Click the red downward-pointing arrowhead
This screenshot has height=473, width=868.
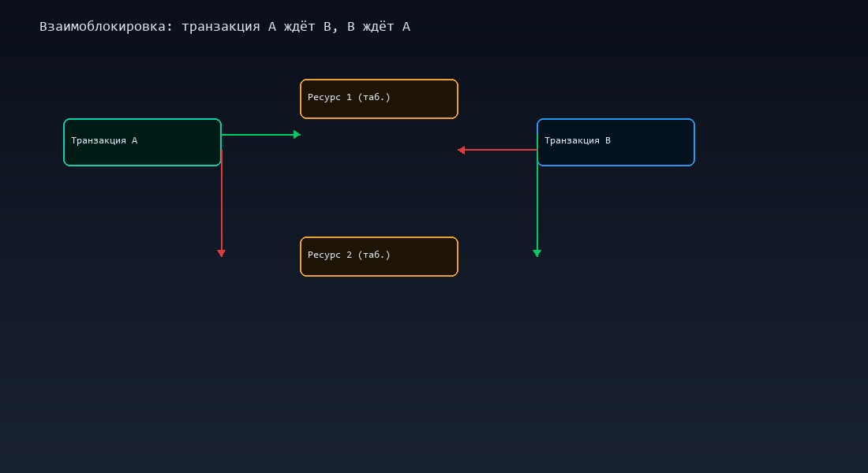click(222, 253)
